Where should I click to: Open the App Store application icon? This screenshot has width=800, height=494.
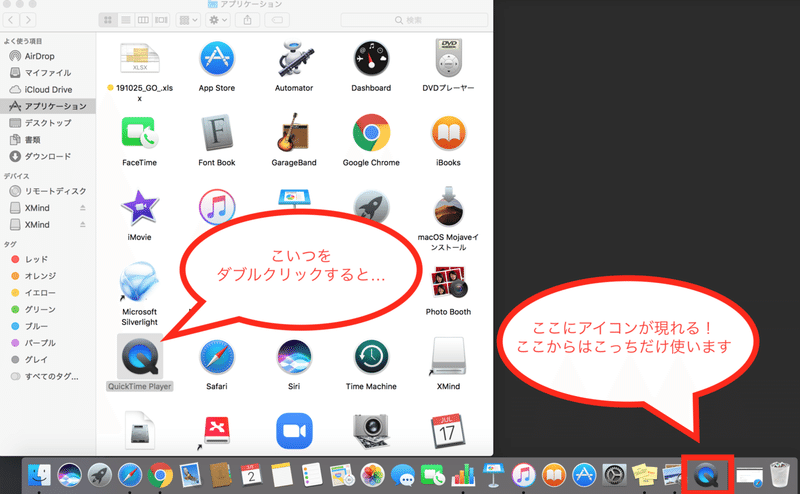click(217, 59)
